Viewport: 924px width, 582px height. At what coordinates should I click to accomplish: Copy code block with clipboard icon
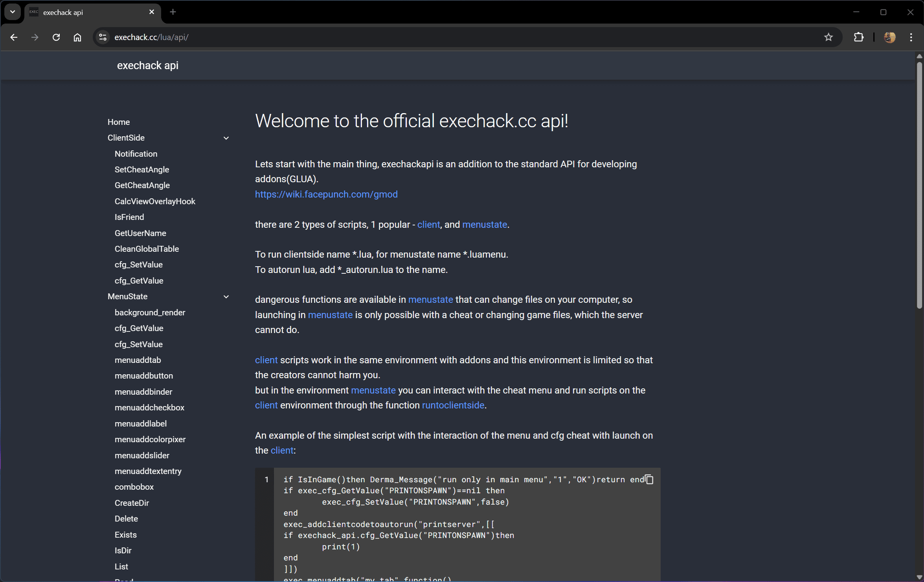click(x=649, y=480)
